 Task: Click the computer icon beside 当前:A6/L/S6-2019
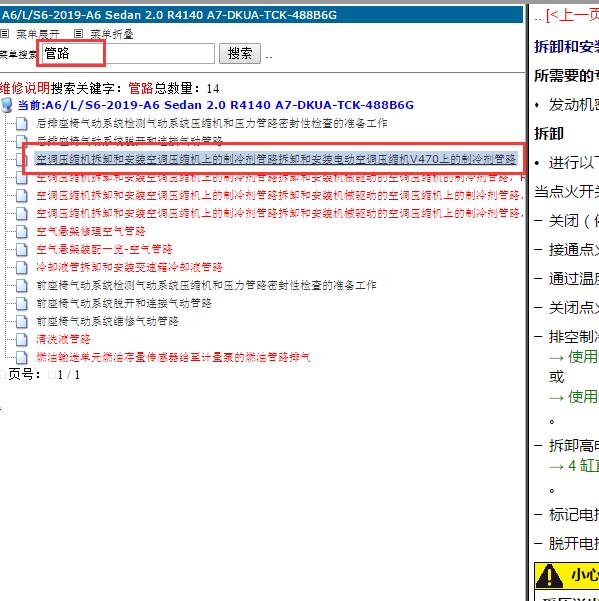point(7,105)
